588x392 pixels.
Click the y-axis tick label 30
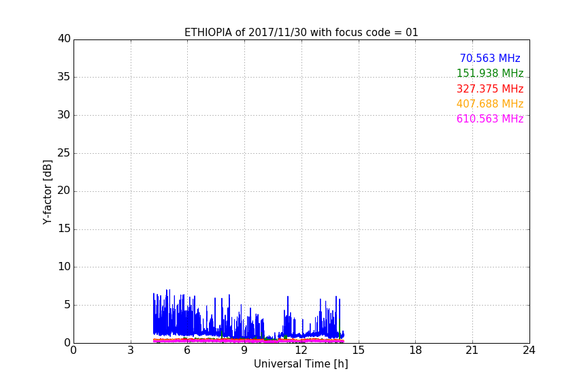point(64,115)
